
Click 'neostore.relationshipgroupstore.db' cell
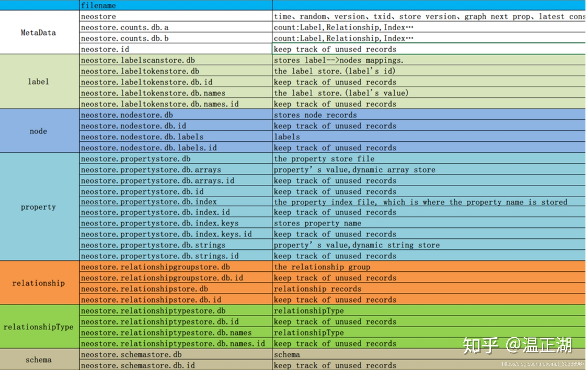(x=176, y=267)
